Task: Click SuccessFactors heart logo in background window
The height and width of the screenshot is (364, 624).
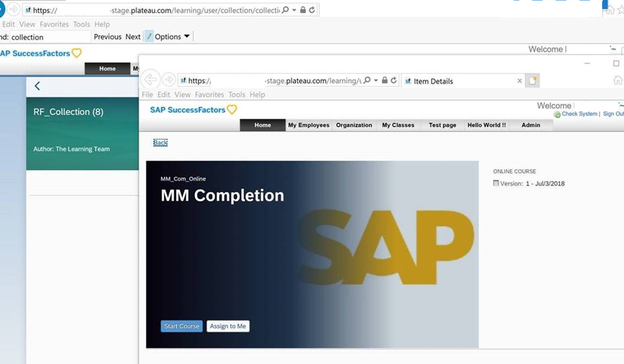Action: pos(77,53)
